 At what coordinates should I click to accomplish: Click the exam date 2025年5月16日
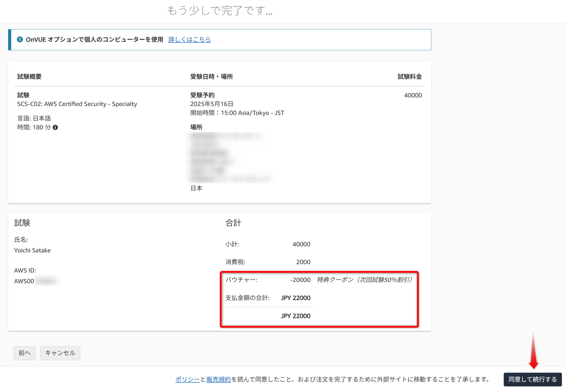[x=212, y=104]
